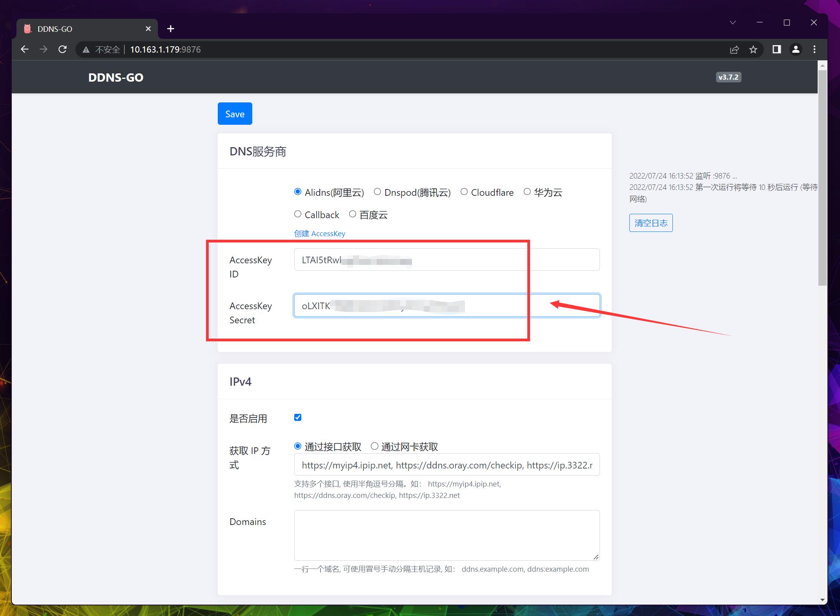Bookmark the page with the star icon
Screen dimensions: 840x616
(754, 49)
